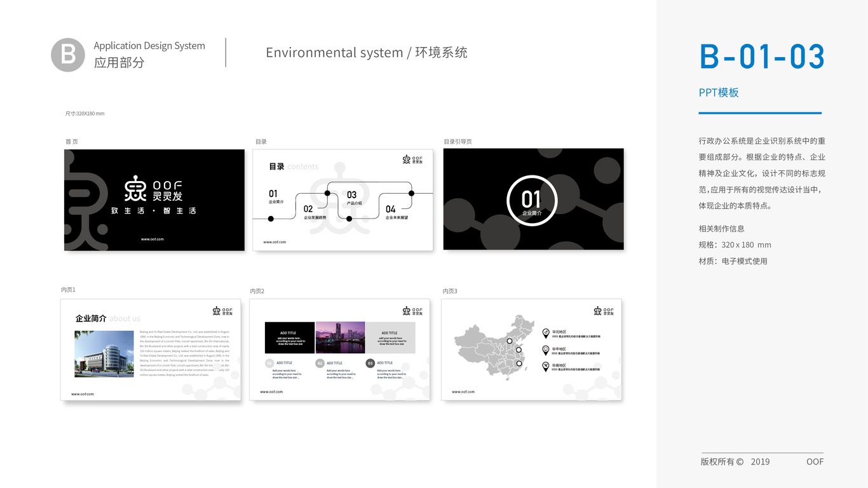Image resolution: width=868 pixels, height=488 pixels.
Task: Click the gray China map graphic
Action: [494, 347]
